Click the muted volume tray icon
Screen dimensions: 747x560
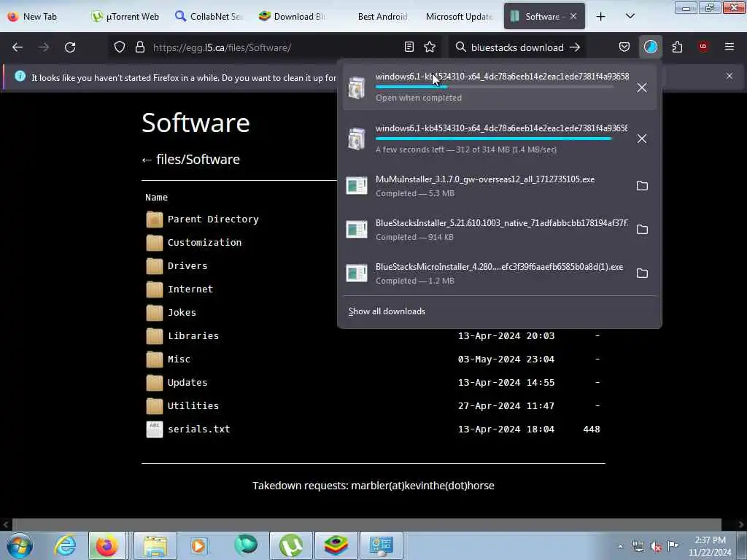(x=656, y=547)
